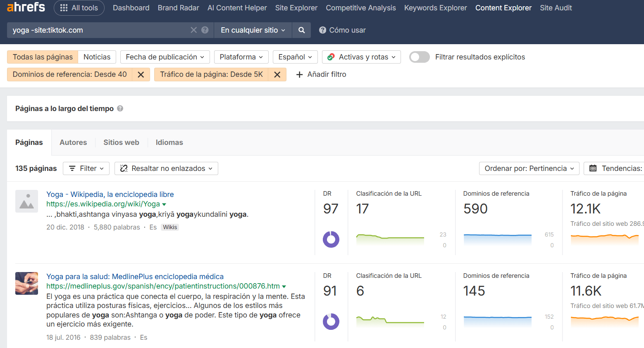The height and width of the screenshot is (348, 644).
Task: Remove the Tráfico de la página filter
Action: coord(277,74)
